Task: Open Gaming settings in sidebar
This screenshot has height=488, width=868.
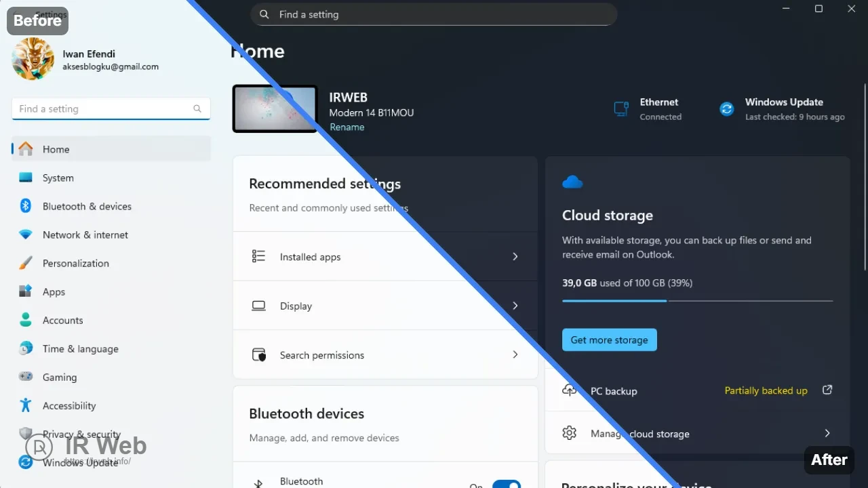Action: (x=111, y=377)
